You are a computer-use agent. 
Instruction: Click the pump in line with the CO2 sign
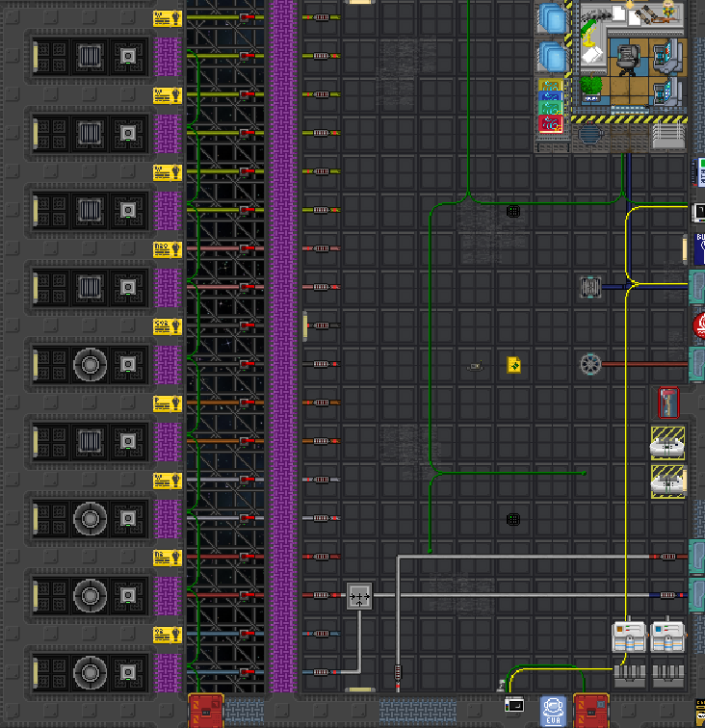pos(321,325)
